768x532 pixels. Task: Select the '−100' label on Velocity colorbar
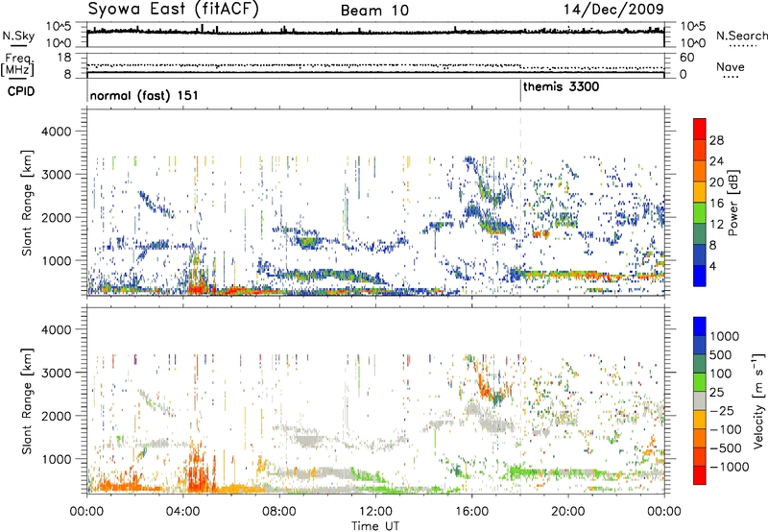(x=725, y=429)
